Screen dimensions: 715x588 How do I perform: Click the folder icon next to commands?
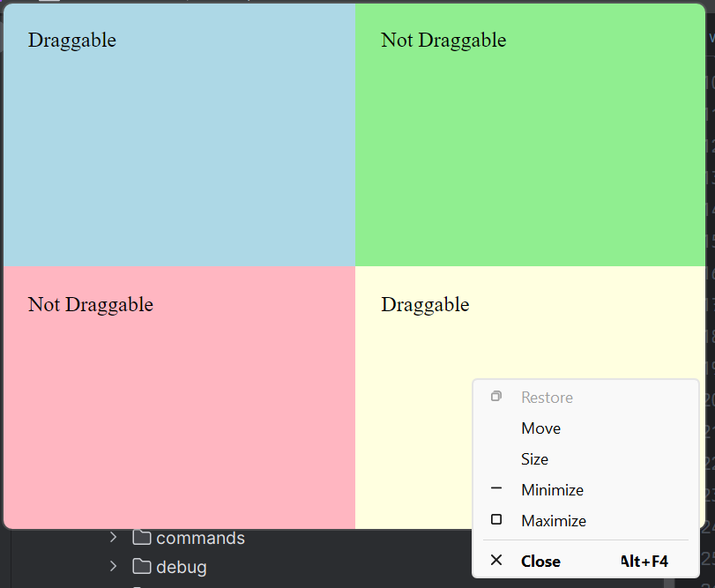coord(141,538)
